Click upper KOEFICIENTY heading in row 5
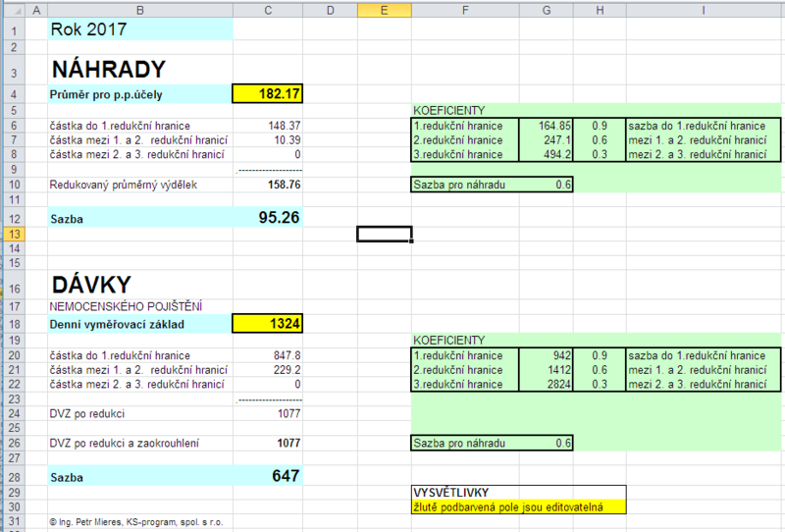 point(465,111)
